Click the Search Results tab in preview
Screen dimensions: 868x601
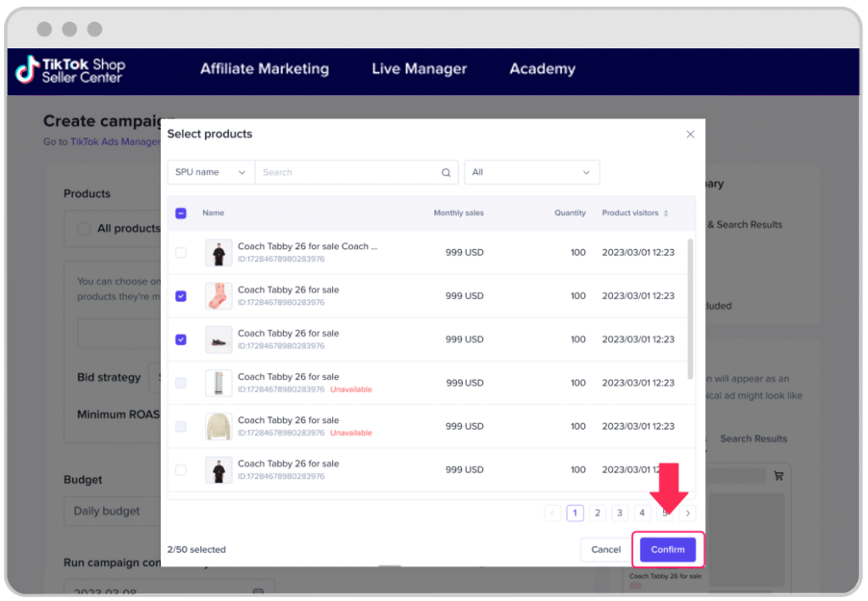point(754,439)
